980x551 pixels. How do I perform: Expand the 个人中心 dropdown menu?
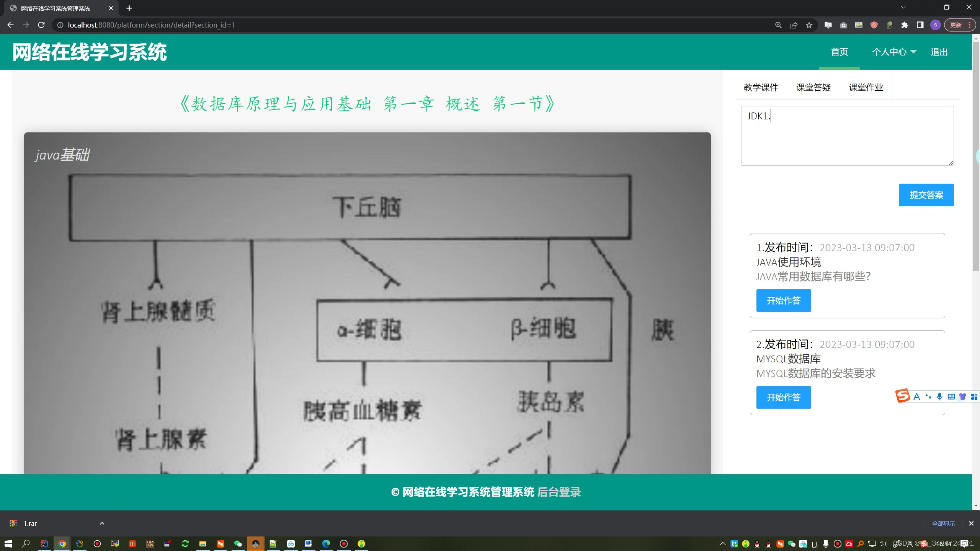(894, 52)
